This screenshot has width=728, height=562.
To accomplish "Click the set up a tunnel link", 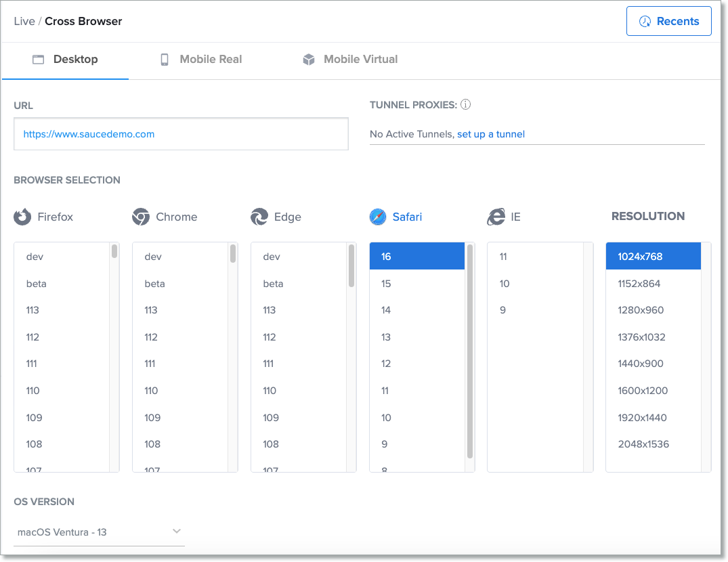I will click(491, 134).
